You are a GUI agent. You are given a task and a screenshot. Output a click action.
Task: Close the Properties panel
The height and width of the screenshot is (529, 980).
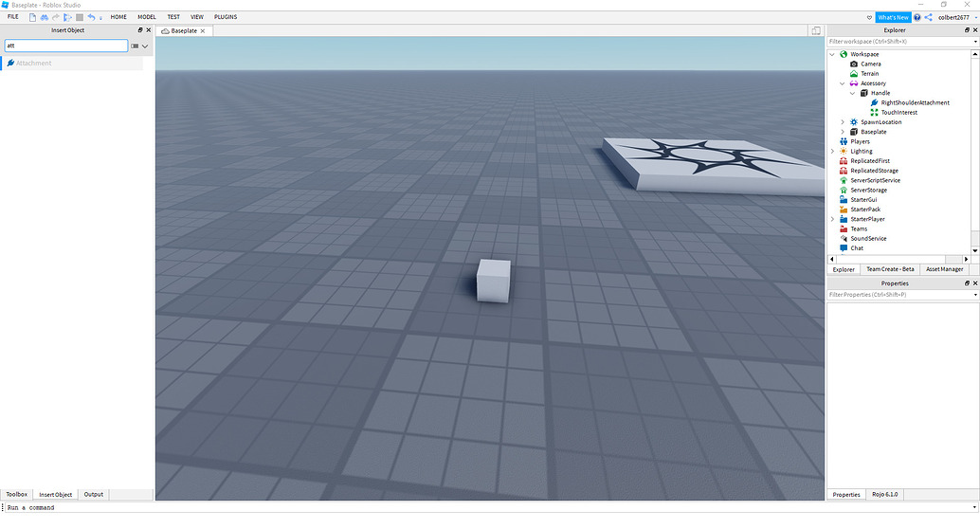[x=975, y=283]
